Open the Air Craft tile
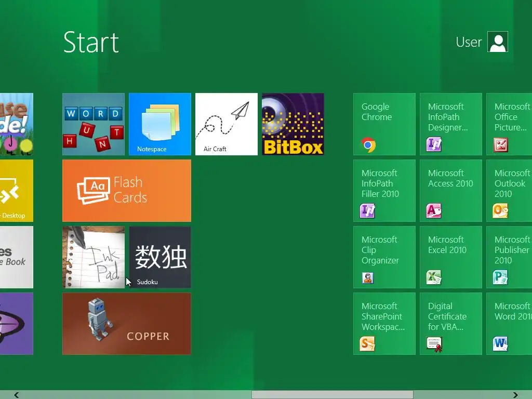 tap(227, 124)
